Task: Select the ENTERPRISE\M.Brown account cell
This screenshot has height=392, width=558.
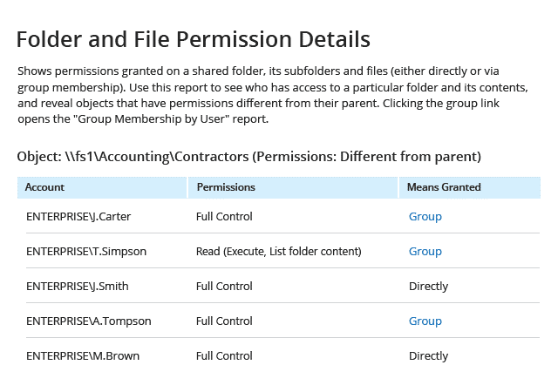Action: click(83, 355)
